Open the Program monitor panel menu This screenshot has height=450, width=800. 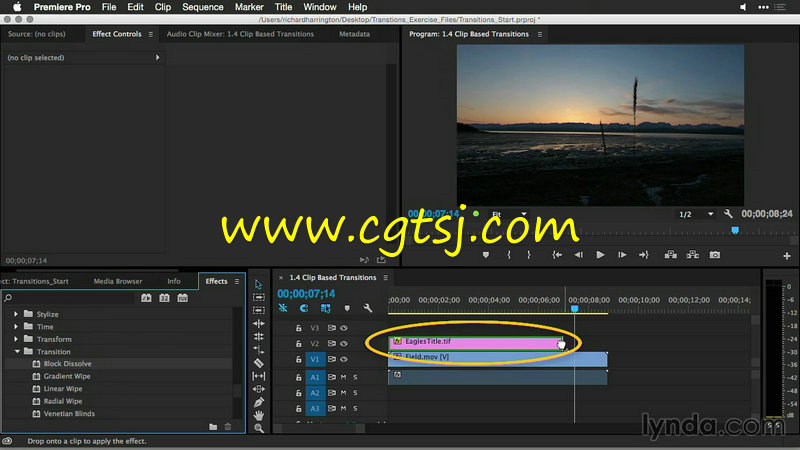(x=540, y=34)
